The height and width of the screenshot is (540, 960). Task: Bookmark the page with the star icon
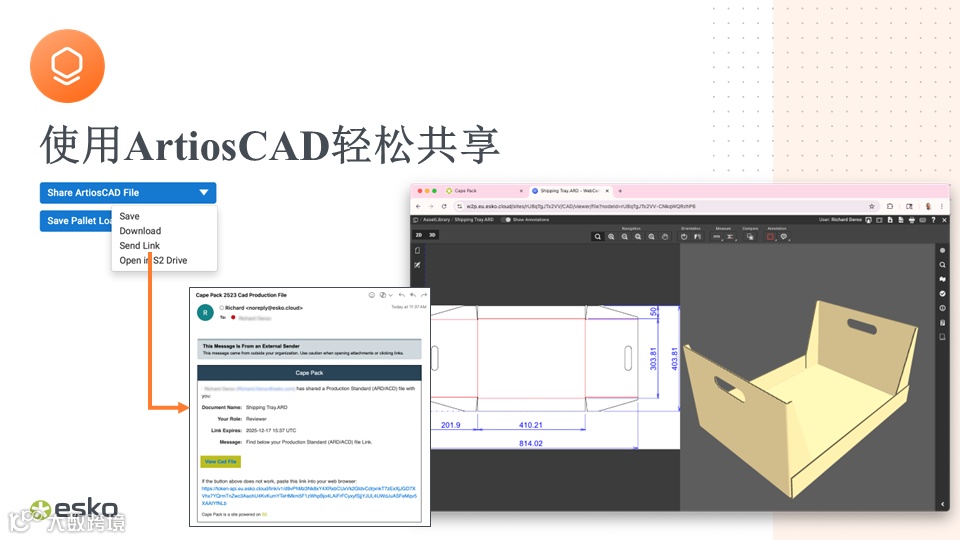pos(872,206)
